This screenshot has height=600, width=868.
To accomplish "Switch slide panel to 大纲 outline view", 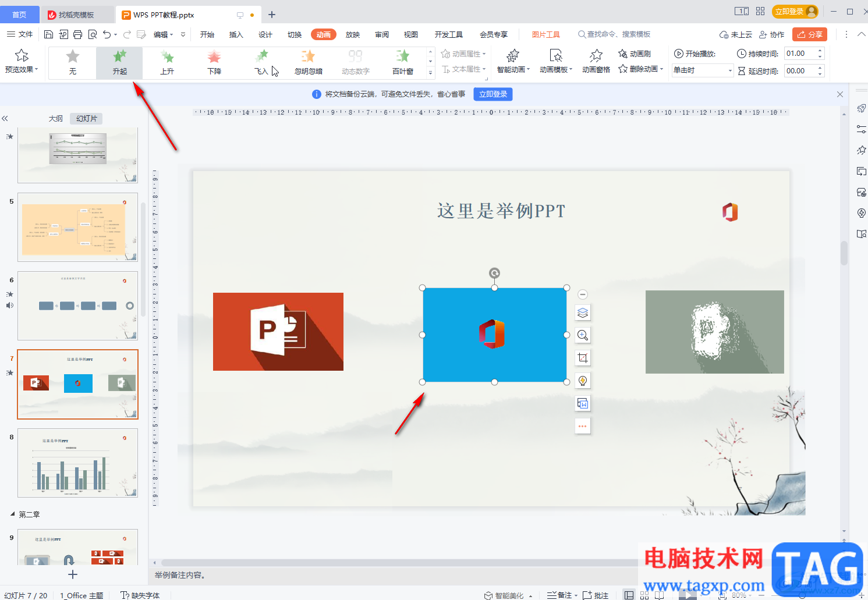I will click(56, 119).
